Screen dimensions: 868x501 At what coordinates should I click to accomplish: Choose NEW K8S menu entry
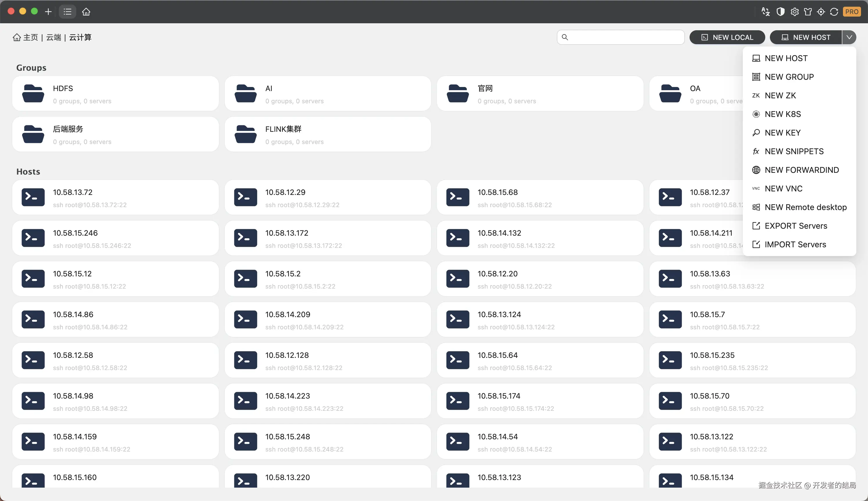click(x=782, y=114)
